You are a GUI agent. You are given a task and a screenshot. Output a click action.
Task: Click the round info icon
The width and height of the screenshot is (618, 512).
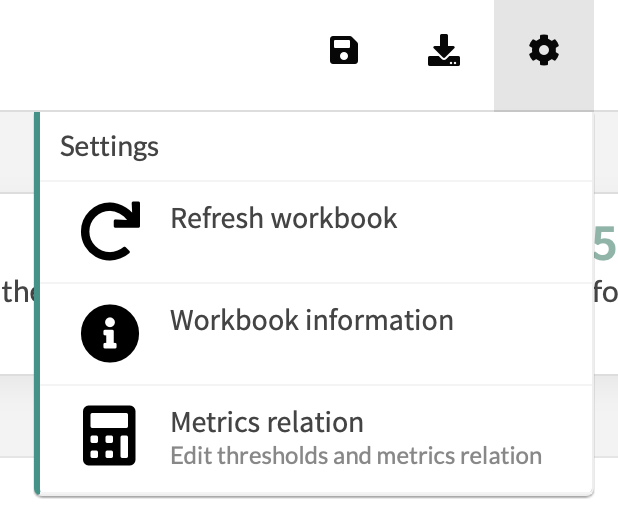point(110,333)
